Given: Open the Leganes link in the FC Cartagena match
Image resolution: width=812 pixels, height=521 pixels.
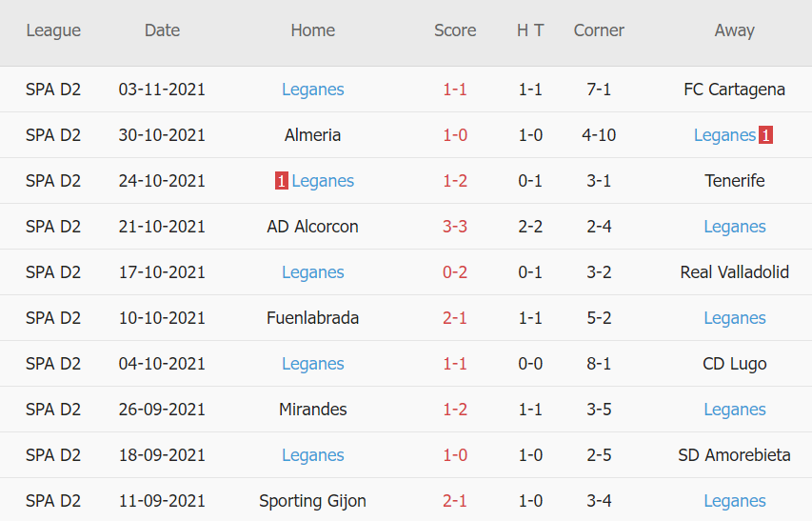Looking at the screenshot, I should coord(313,90).
